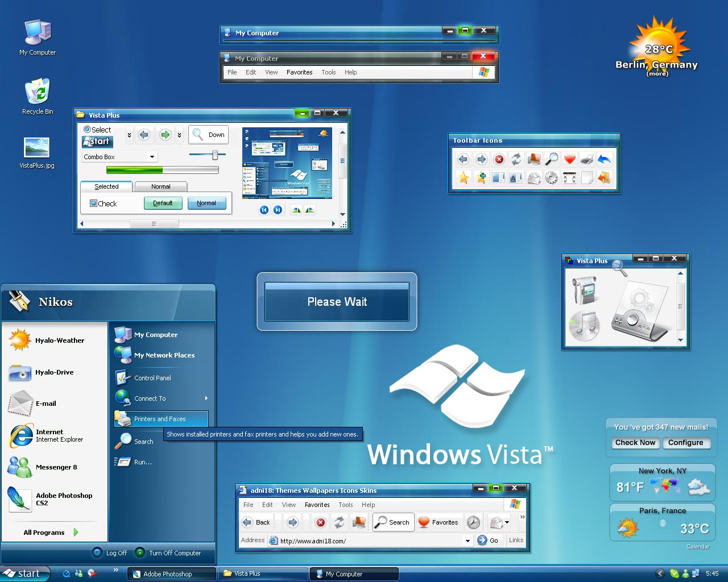This screenshot has height=582, width=728.
Task: Click the plain gold star icon in Toolbar Icons
Action: (x=464, y=178)
